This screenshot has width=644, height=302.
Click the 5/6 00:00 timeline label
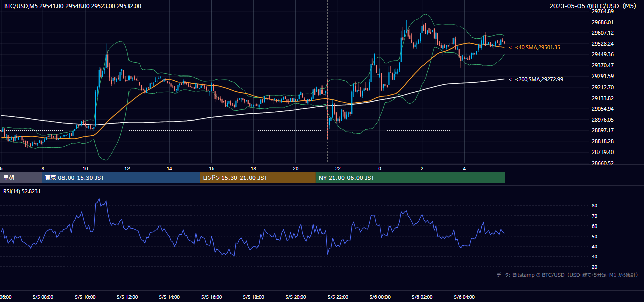pos(380,297)
